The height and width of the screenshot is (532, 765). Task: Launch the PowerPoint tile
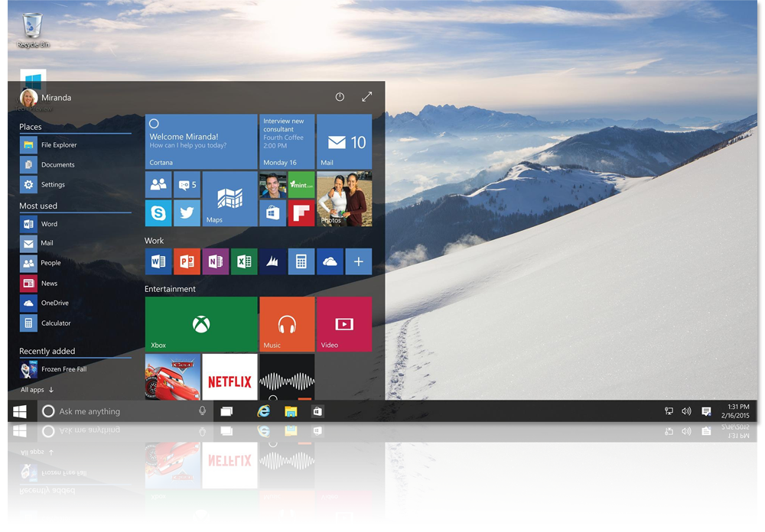pyautogui.click(x=187, y=261)
